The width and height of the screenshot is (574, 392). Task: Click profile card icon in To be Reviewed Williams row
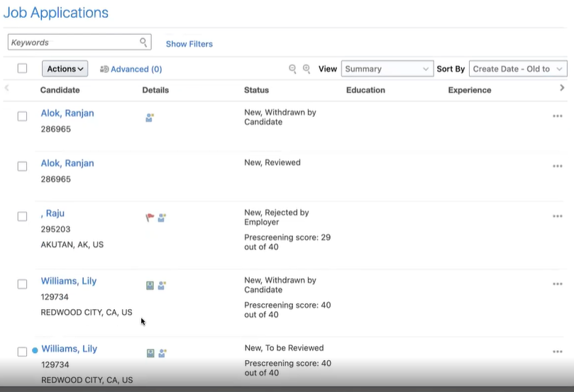tap(150, 353)
